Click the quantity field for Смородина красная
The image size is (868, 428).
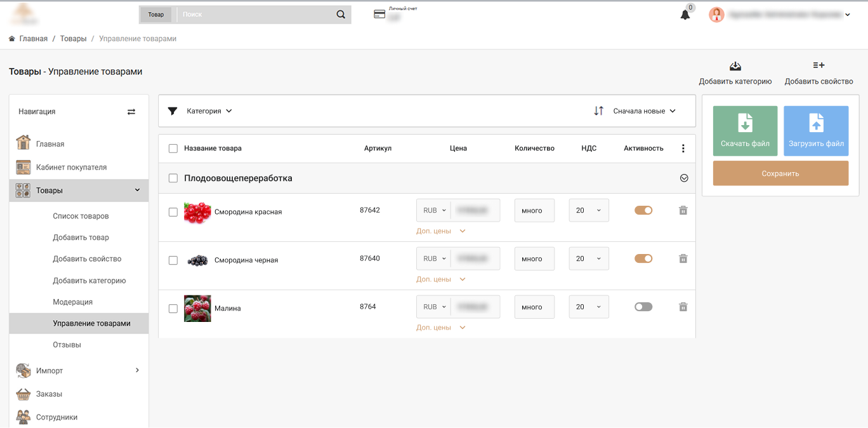pyautogui.click(x=534, y=211)
